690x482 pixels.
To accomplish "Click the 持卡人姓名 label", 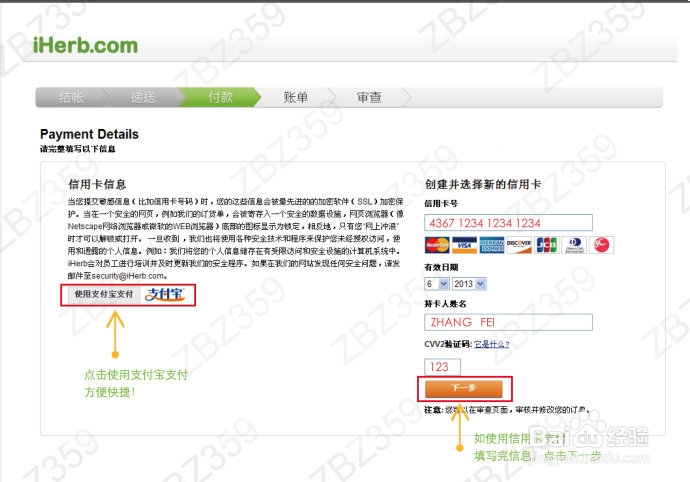I will coord(445,304).
